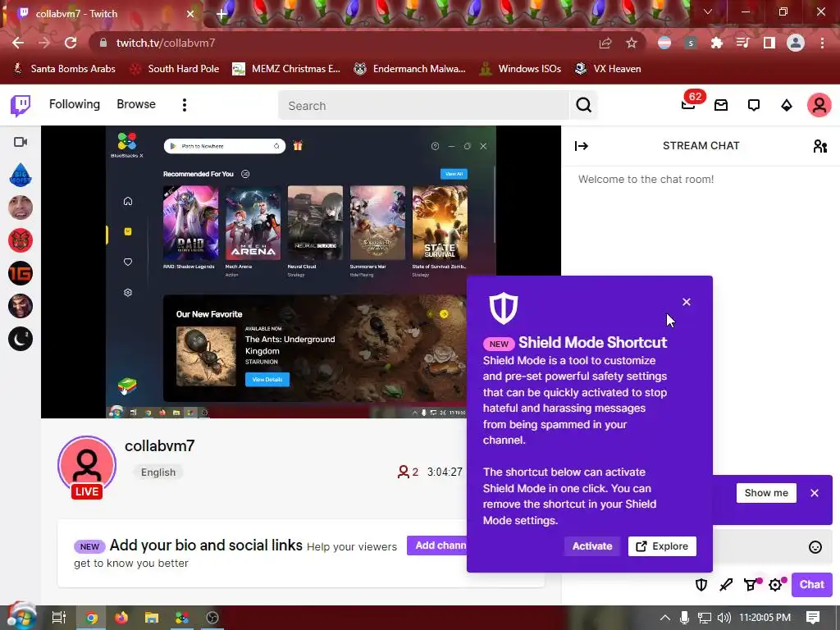The width and height of the screenshot is (840, 630).
Task: Click the followed channels camera icon in sidebar
Action: pyautogui.click(x=21, y=142)
